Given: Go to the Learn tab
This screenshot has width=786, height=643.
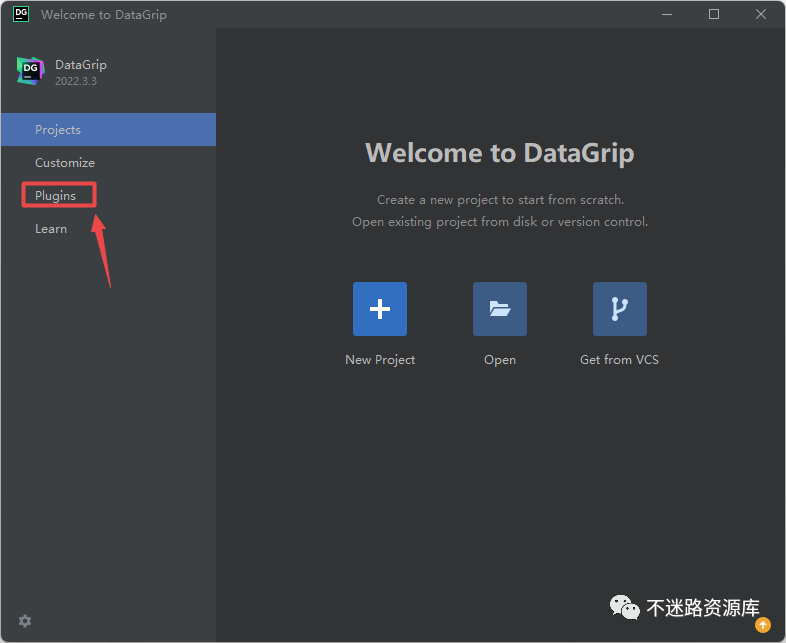Looking at the screenshot, I should 108,229.
